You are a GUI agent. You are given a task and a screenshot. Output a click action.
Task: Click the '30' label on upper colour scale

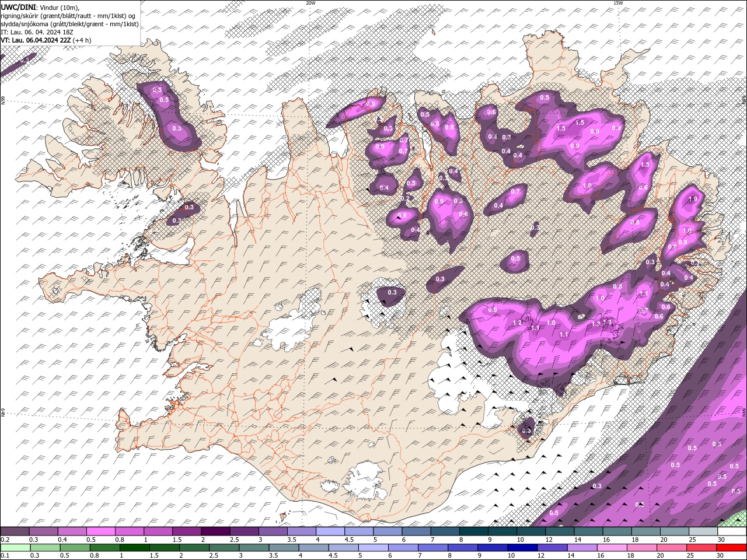720,540
